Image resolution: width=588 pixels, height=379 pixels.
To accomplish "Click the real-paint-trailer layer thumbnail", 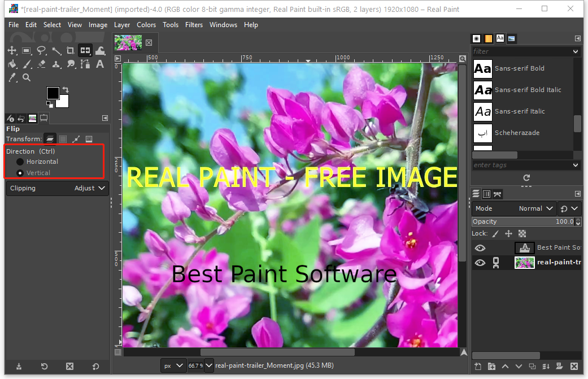I will click(524, 262).
